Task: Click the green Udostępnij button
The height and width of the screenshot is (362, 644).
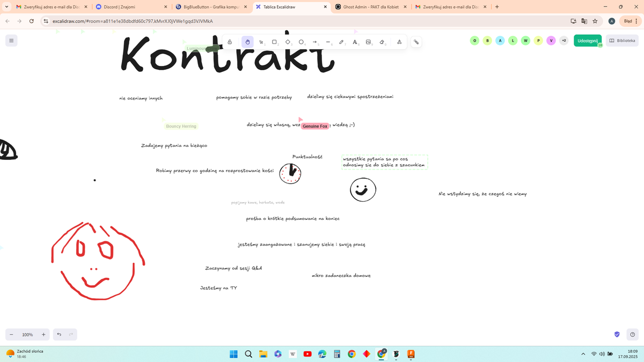Action: pos(587,41)
